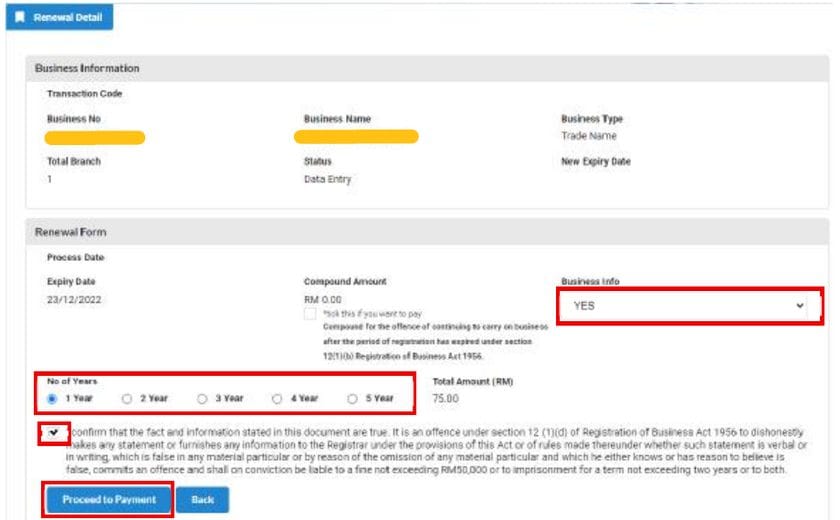The image size is (840, 520).
Task: Click the total amount value 75.00
Action: pos(446,398)
